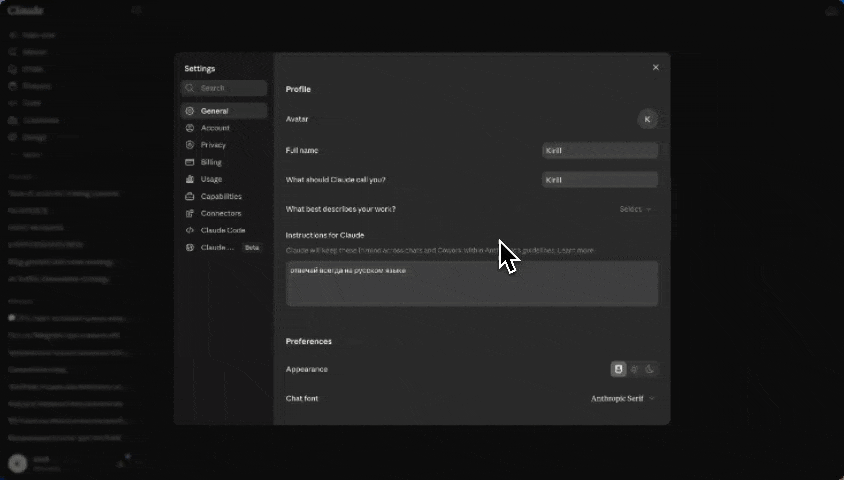This screenshot has width=844, height=480.
Task: Click the Usage chart icon
Action: tap(189, 179)
